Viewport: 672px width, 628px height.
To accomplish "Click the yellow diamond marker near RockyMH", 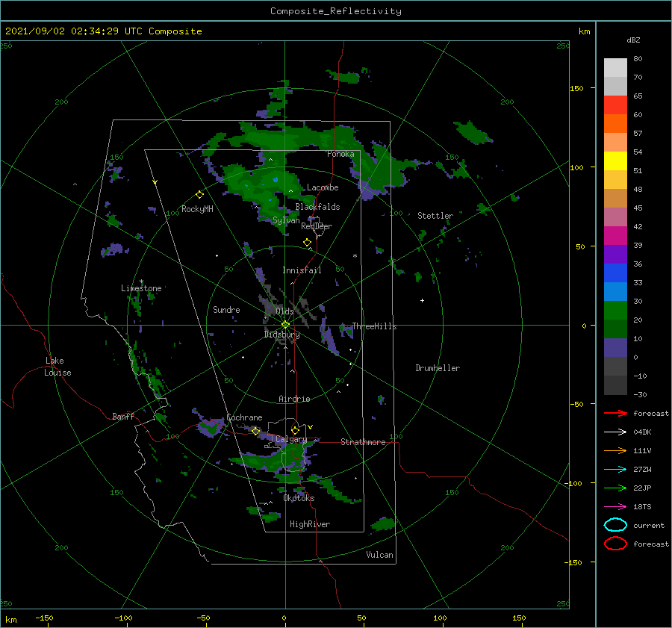I will [199, 195].
